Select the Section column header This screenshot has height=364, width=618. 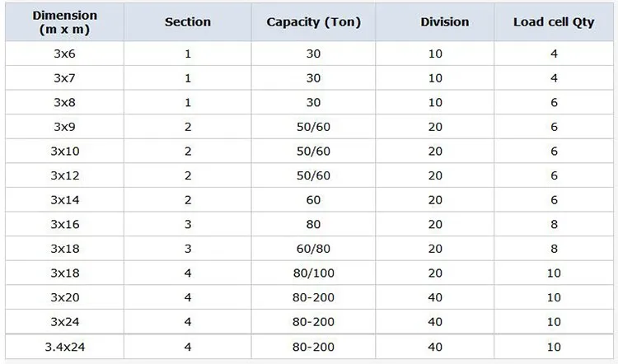188,22
